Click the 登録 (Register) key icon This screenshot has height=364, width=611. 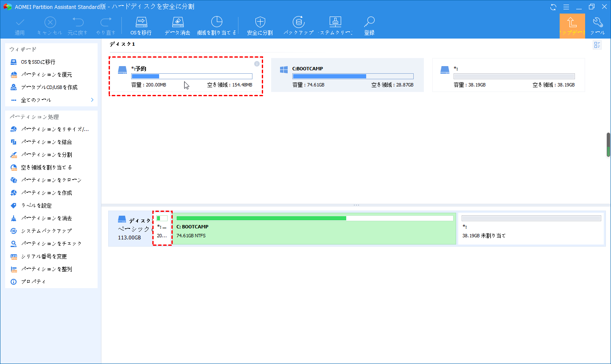pyautogui.click(x=370, y=22)
